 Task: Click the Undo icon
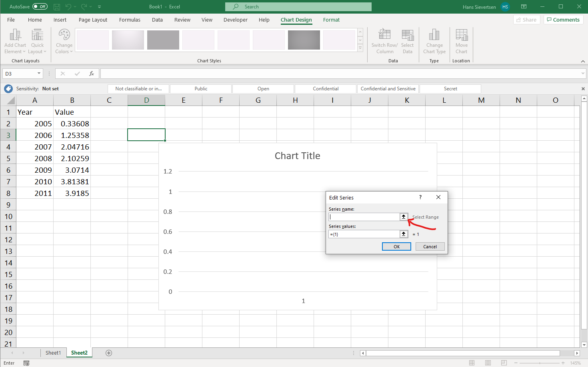click(x=68, y=7)
